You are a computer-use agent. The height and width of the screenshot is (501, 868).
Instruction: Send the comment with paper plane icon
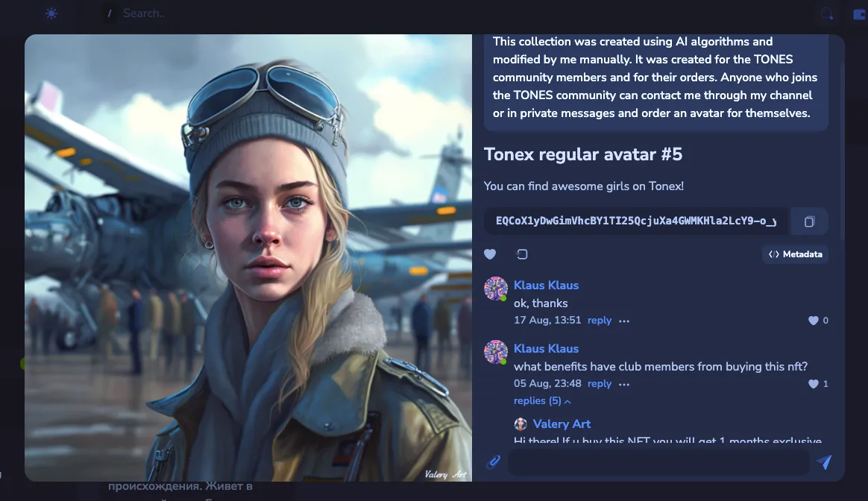pyautogui.click(x=824, y=461)
